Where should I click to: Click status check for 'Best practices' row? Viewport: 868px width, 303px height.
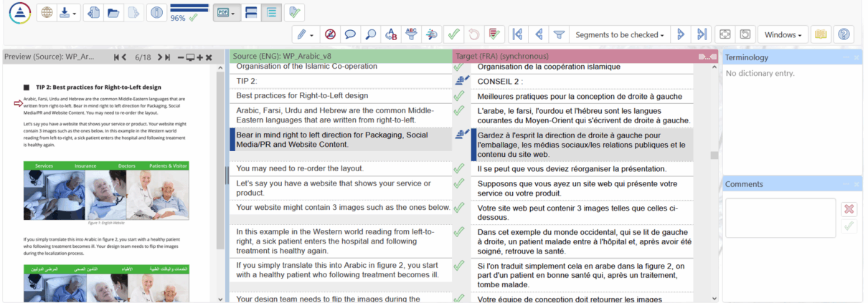[x=459, y=96]
